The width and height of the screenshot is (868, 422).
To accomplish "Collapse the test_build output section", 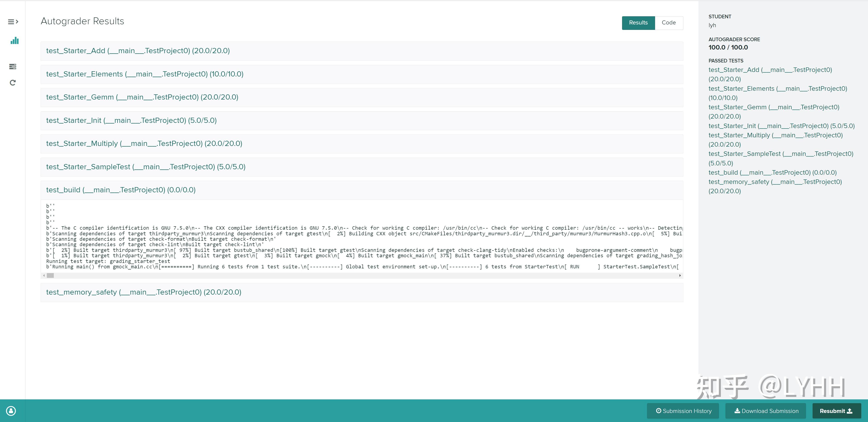I will 121,190.
